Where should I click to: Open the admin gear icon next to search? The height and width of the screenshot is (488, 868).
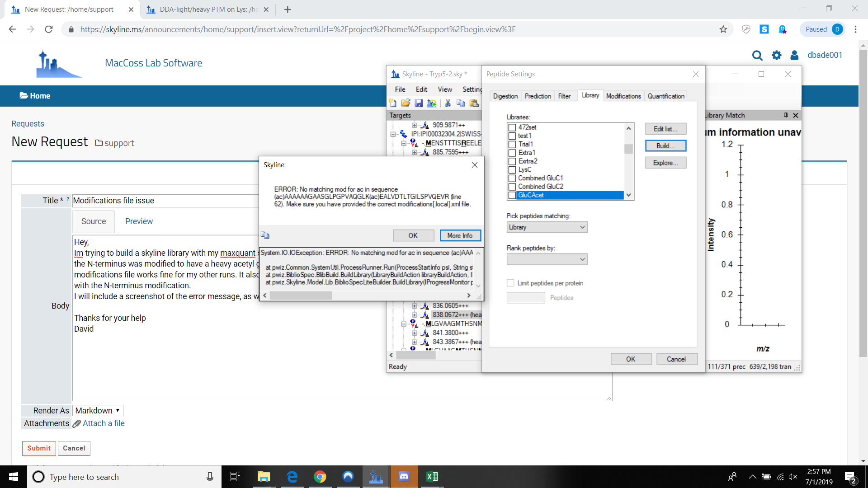coord(776,55)
